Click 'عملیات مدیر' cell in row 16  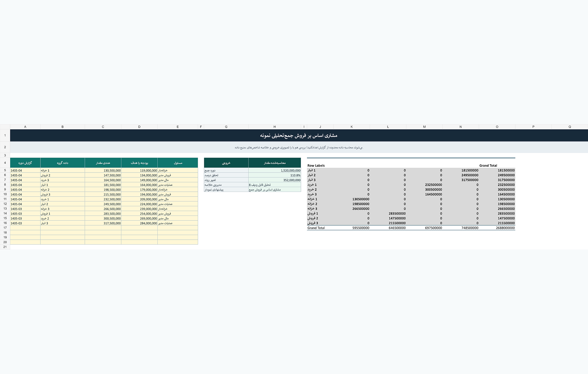coord(178,223)
